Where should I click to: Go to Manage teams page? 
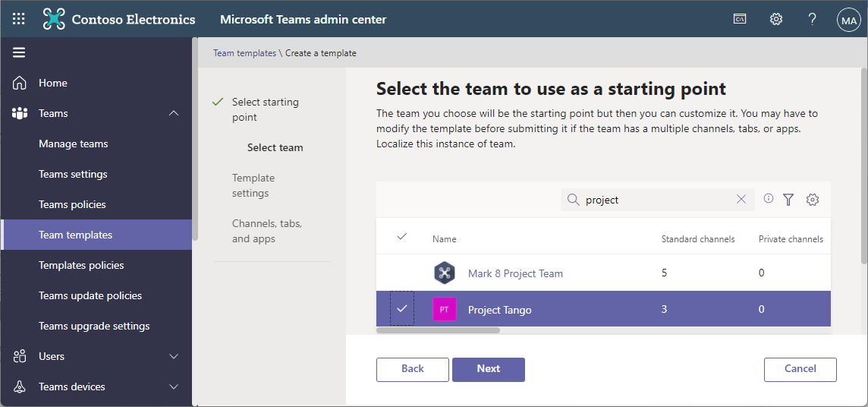point(74,144)
